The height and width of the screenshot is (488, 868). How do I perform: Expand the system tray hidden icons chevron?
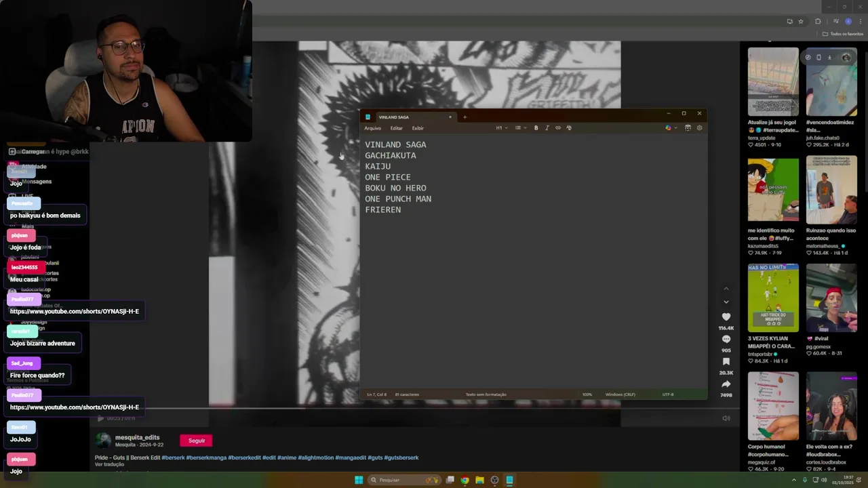pos(794,480)
